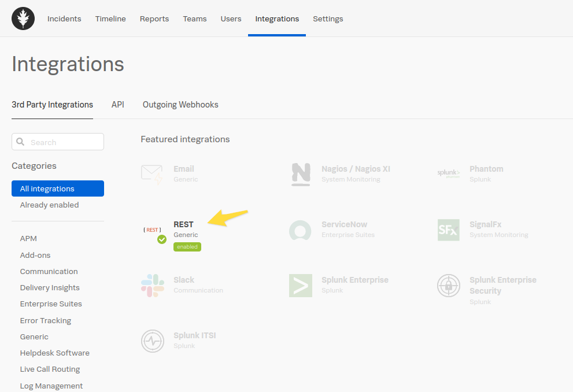
Task: Open the Outgoing Webhooks tab
Action: pos(180,105)
